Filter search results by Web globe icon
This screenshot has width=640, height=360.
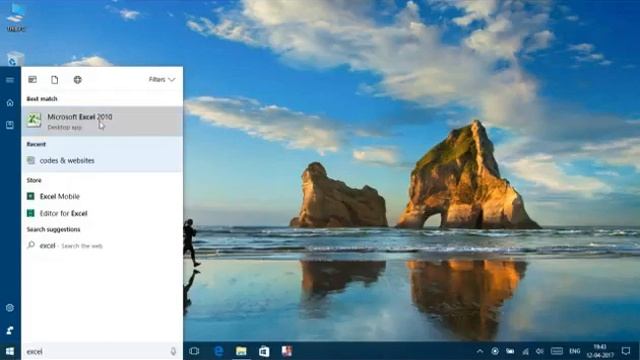pyautogui.click(x=78, y=80)
